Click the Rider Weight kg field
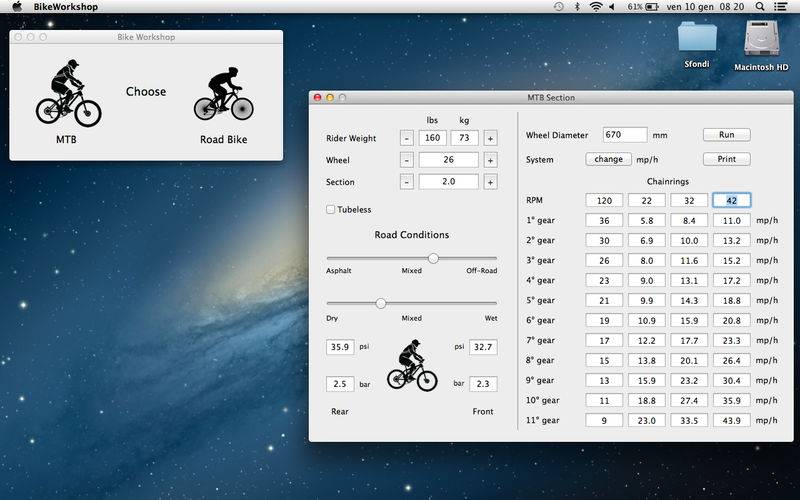This screenshot has width=800, height=500. [464, 138]
